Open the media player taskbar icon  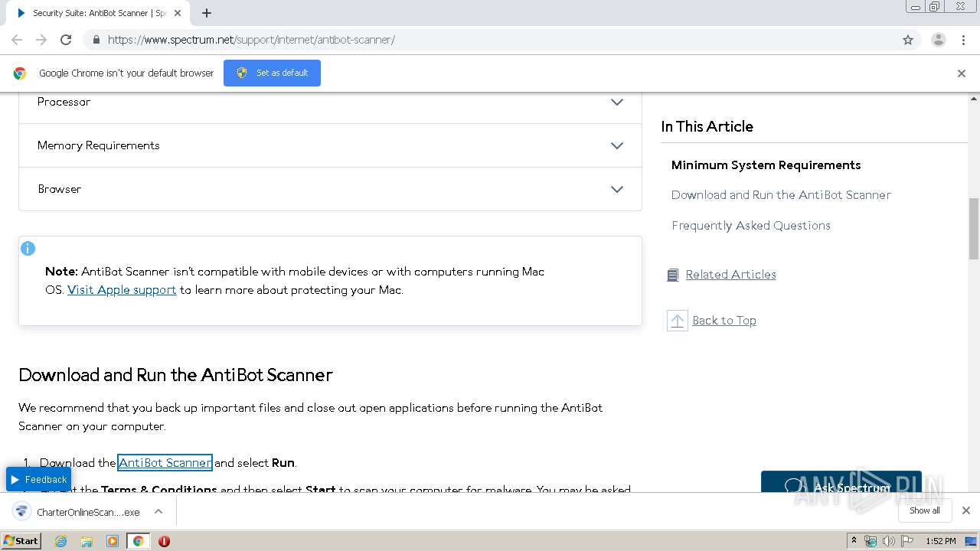click(x=113, y=541)
